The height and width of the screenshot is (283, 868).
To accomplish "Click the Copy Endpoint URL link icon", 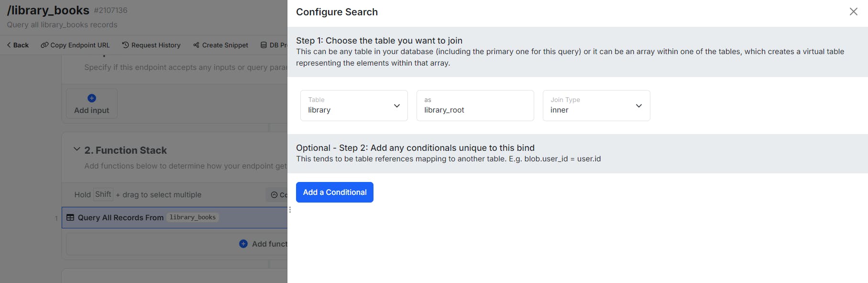I will click(x=44, y=45).
